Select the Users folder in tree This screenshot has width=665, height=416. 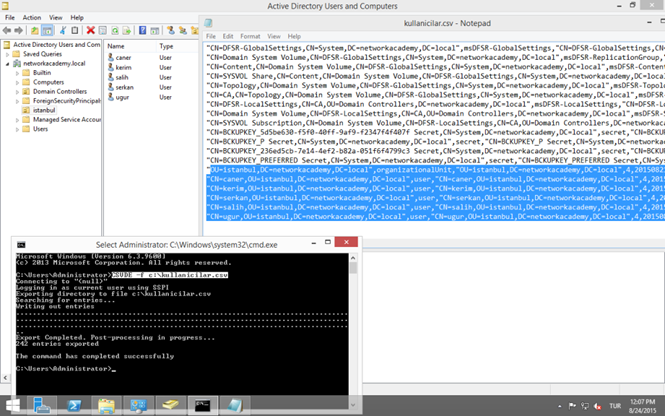click(40, 129)
